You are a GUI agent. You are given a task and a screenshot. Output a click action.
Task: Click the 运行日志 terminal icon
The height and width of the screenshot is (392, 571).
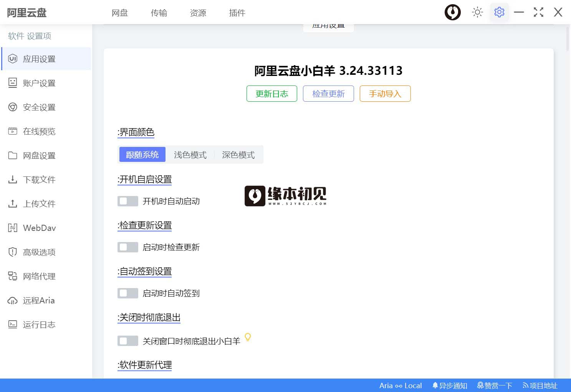13,324
